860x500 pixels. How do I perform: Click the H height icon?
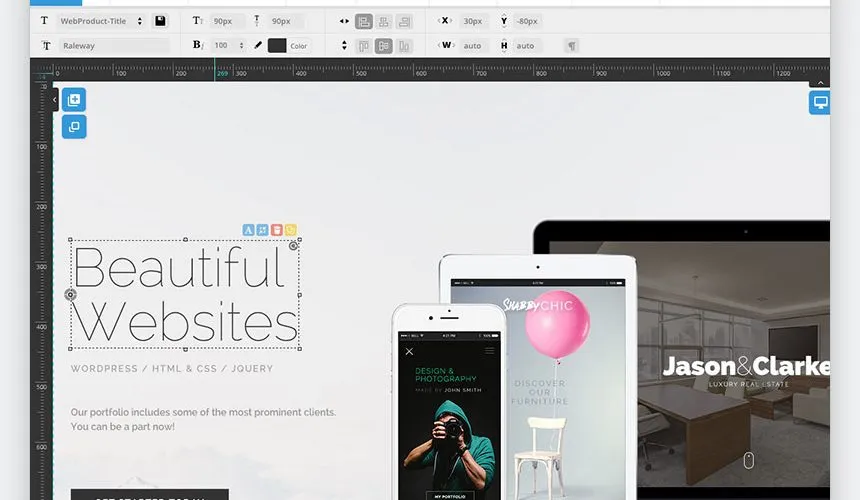(504, 46)
